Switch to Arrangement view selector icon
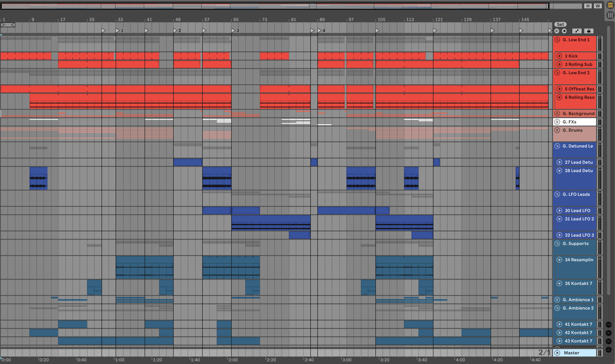 (610, 5)
